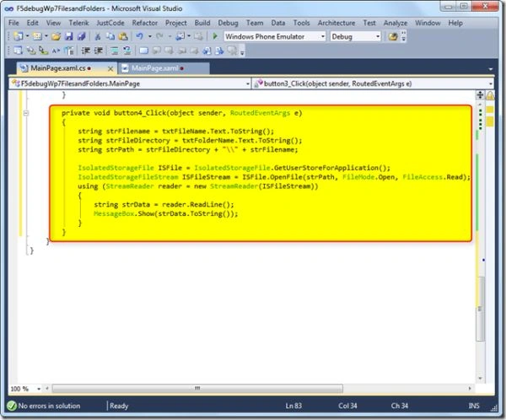Comment out the selected lines icon
Screen dimensions: 506x420
[x=114, y=51]
